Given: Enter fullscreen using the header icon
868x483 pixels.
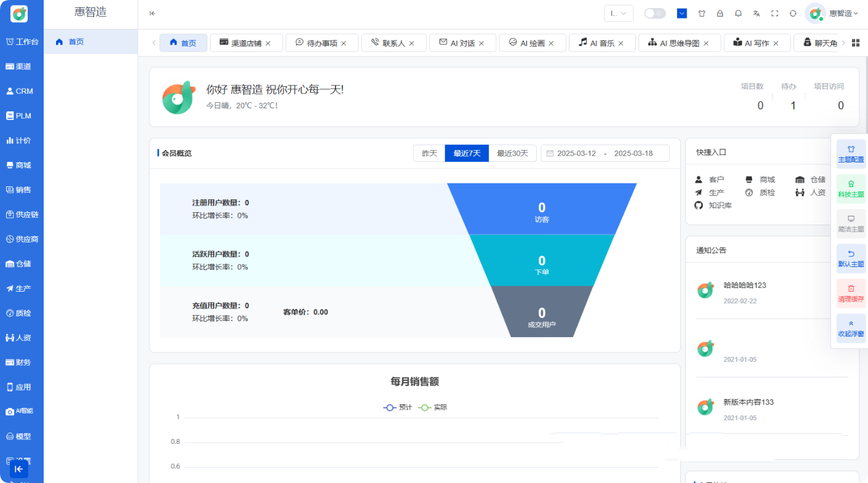Looking at the screenshot, I should [774, 12].
